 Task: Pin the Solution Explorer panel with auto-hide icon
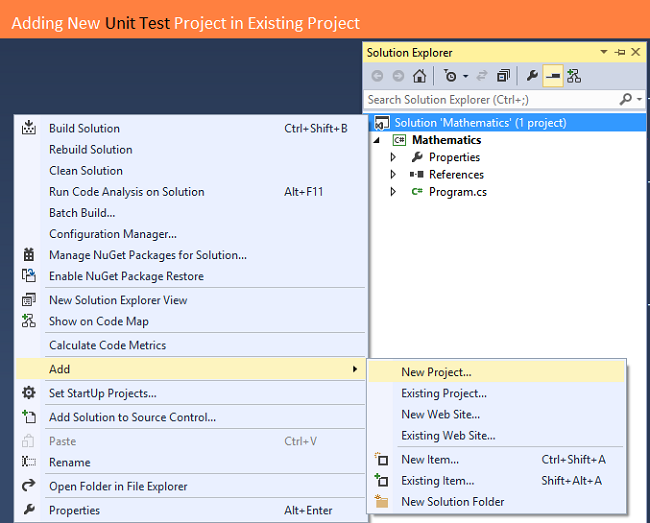click(x=620, y=52)
